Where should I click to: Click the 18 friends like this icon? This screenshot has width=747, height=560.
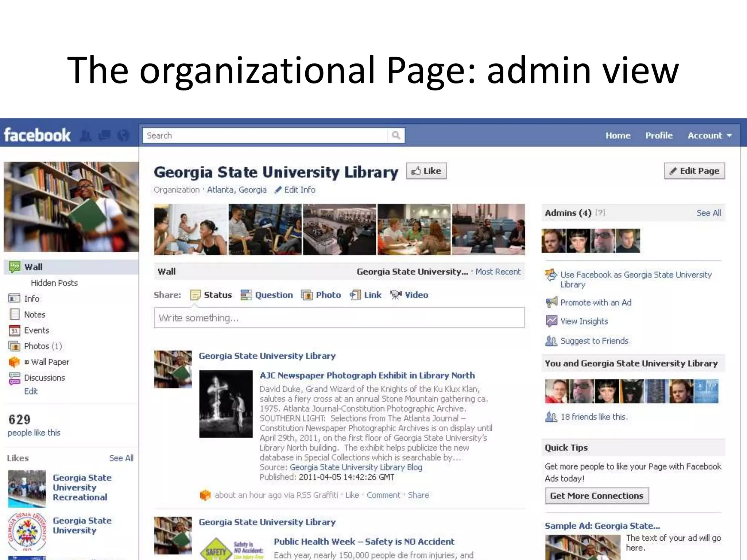pyautogui.click(x=551, y=417)
